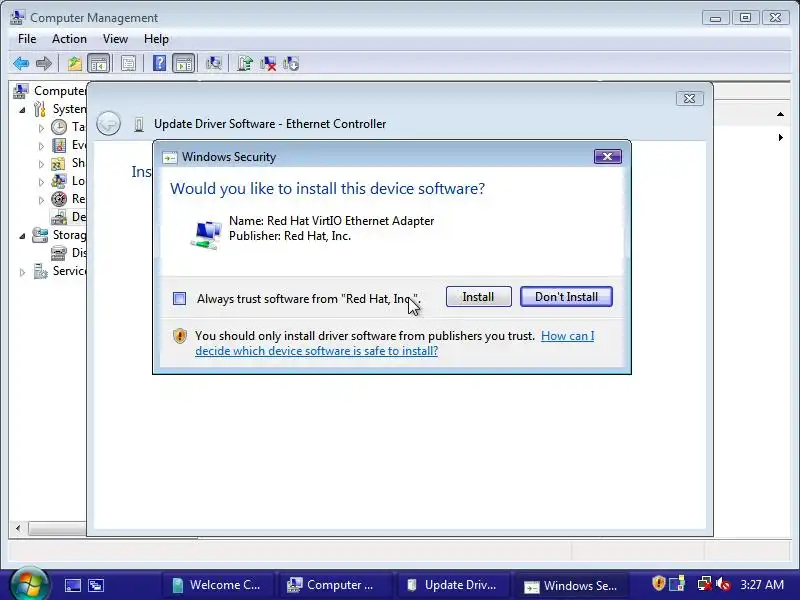
Task: Click the network tray icon with red X
Action: 705,584
